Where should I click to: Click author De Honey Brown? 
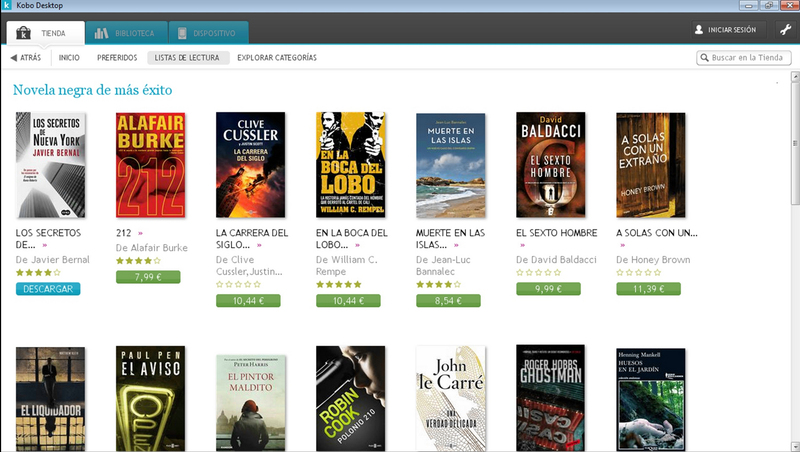[653, 260]
